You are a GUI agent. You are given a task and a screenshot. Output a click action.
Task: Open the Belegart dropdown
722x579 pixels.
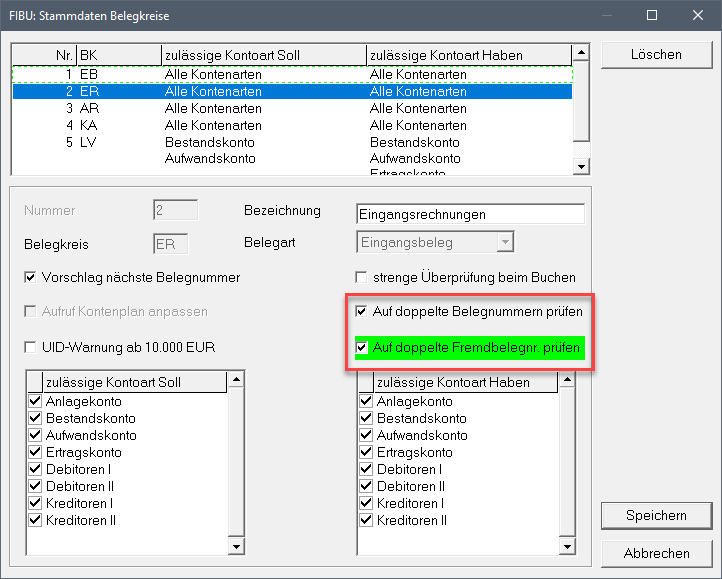pyautogui.click(x=505, y=242)
